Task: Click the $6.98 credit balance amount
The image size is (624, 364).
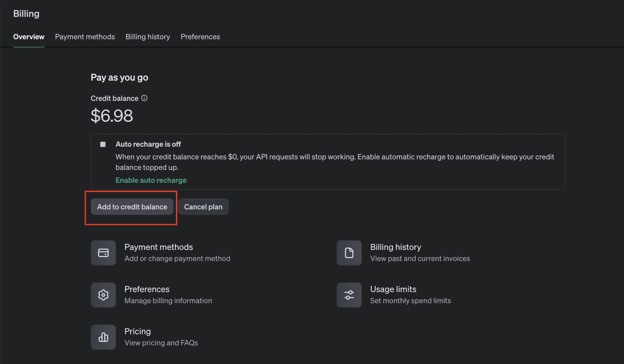Action: click(112, 116)
